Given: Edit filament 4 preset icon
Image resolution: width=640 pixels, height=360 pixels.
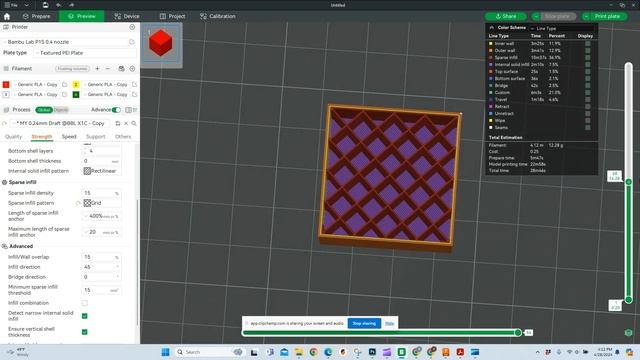Looking at the screenshot, I should (x=135, y=94).
